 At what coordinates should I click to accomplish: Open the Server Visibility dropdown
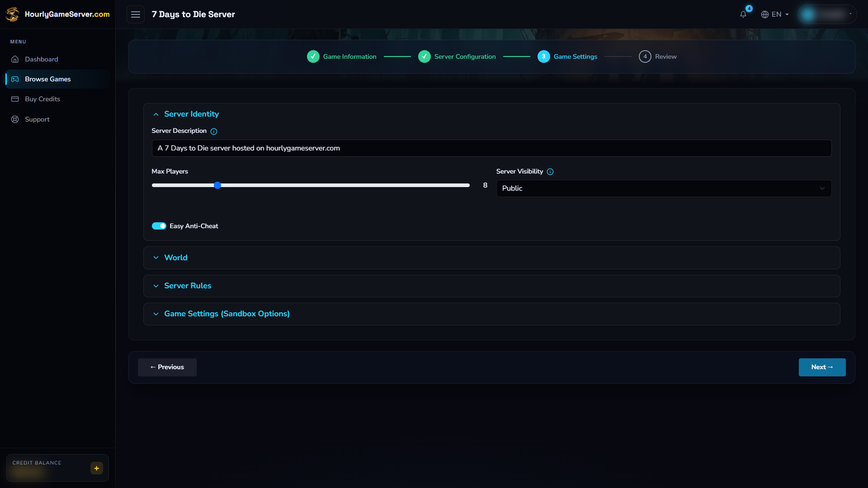(664, 188)
